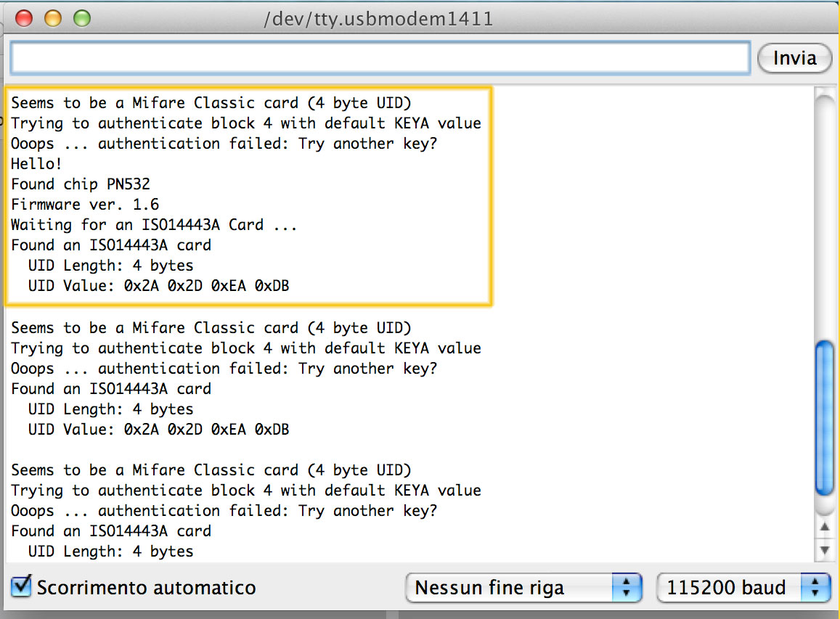Click the scrollbar down arrow
840x619 pixels.
(825, 549)
